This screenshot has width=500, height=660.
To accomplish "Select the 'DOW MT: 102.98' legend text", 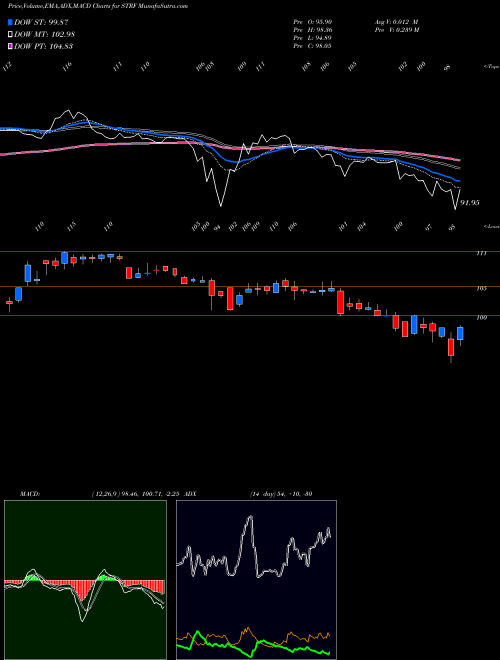I will pos(45,35).
